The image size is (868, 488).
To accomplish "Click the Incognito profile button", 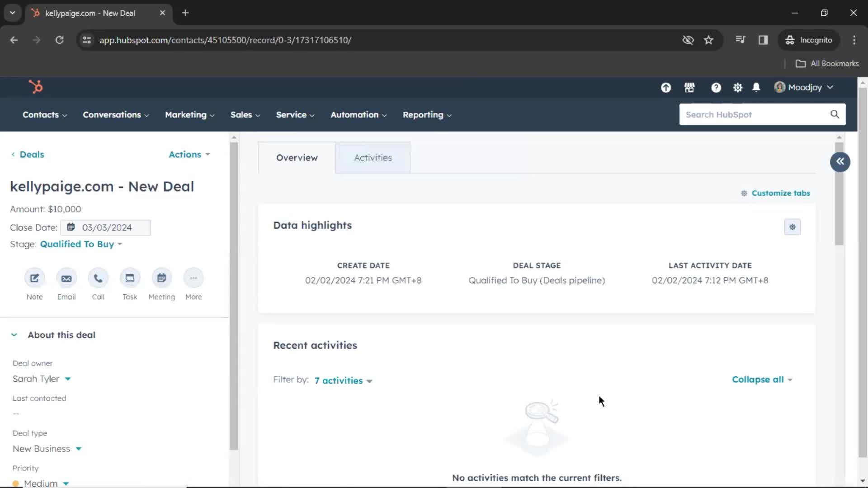I will (809, 40).
